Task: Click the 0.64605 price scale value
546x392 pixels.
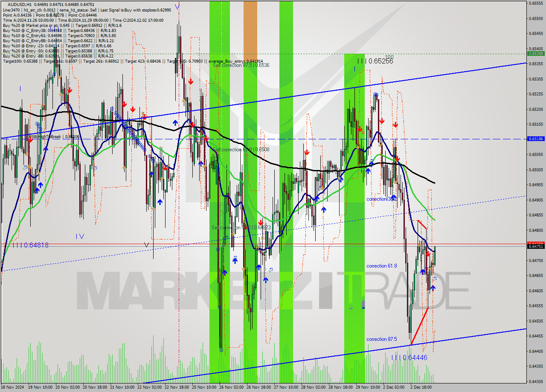Action: pyautogui.click(x=535, y=291)
